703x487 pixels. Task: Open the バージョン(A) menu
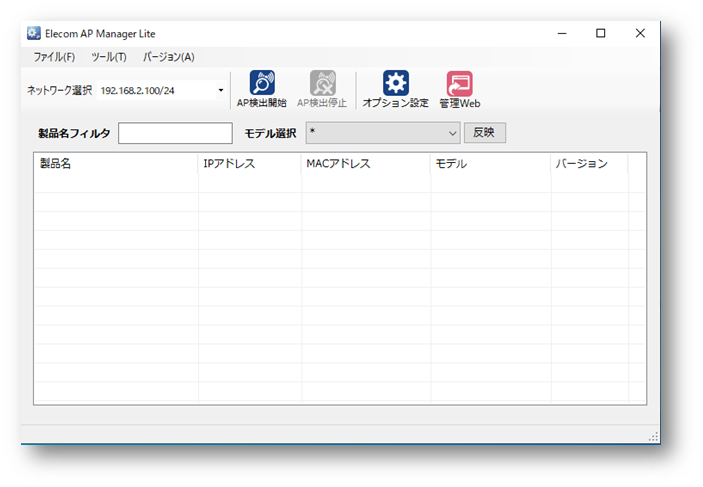(x=169, y=57)
